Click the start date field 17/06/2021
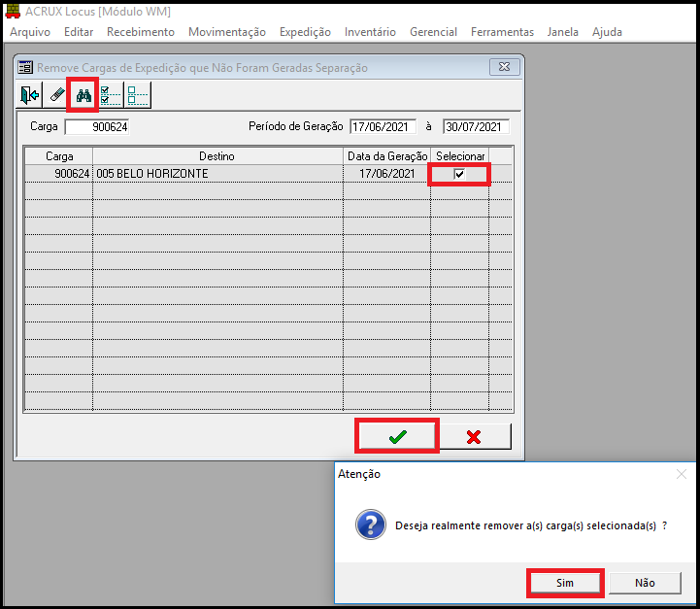The image size is (700, 609). (383, 126)
